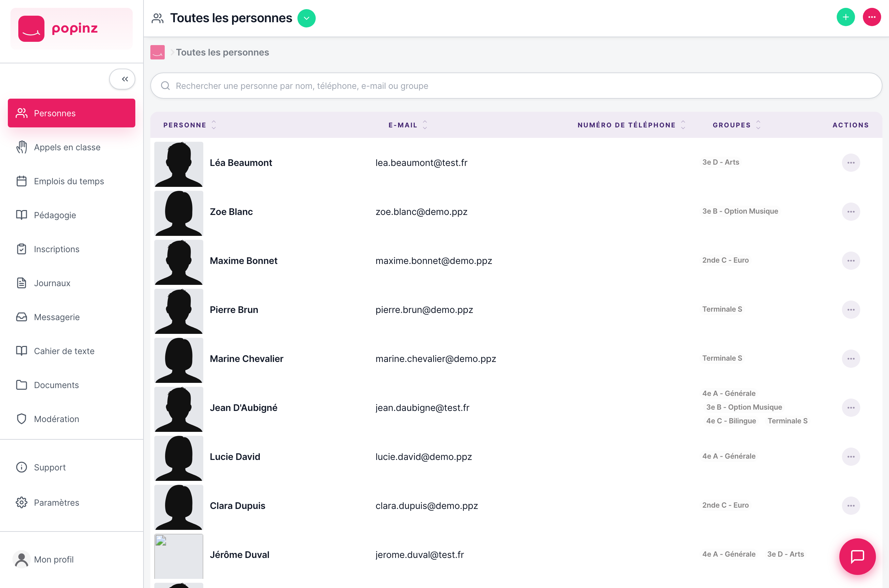The height and width of the screenshot is (588, 889).
Task: Click the Terminale S group tag for Pierre Brun
Action: point(722,309)
